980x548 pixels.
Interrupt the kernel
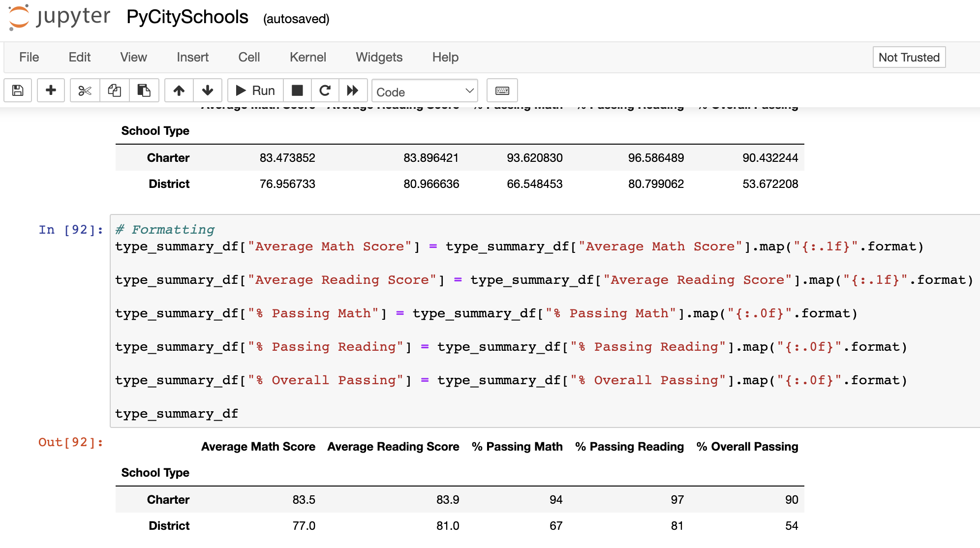click(x=297, y=91)
